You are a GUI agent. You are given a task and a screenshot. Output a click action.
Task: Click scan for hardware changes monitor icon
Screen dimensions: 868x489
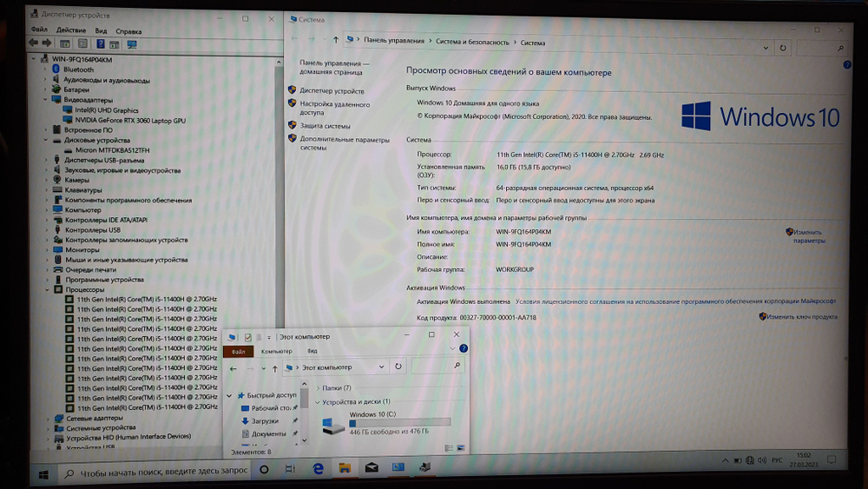tap(132, 44)
